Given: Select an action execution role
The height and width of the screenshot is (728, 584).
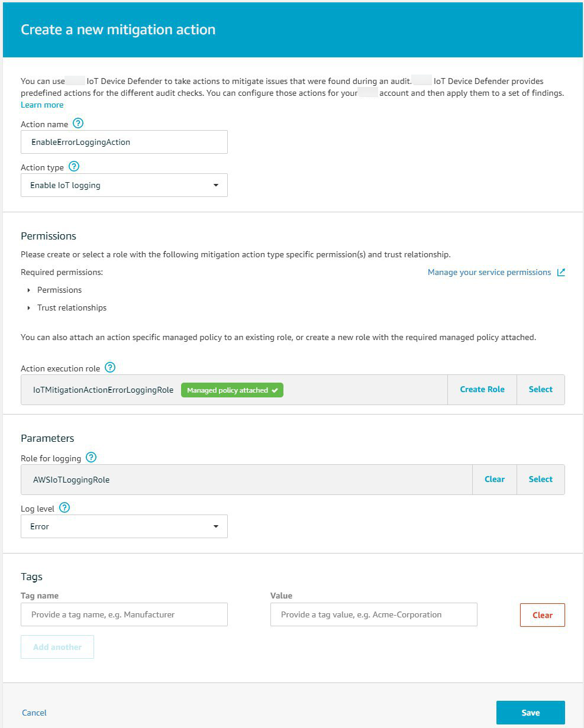Looking at the screenshot, I should pyautogui.click(x=540, y=390).
